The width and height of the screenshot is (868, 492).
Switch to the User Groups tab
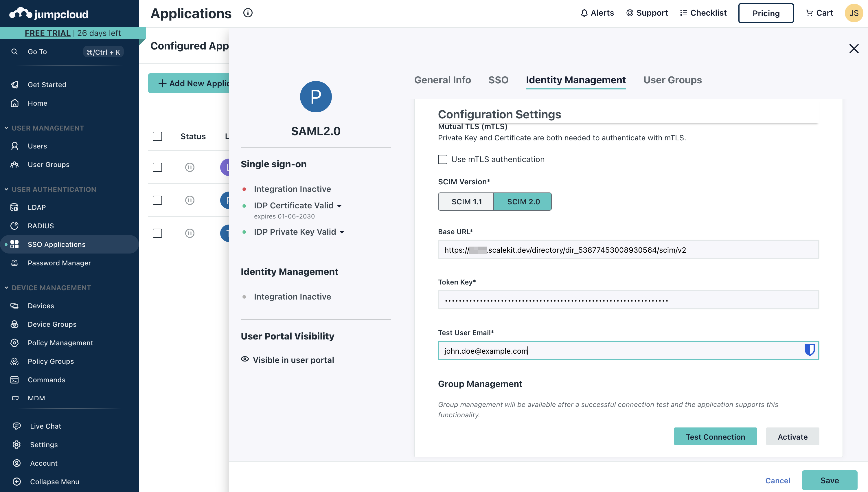point(672,80)
